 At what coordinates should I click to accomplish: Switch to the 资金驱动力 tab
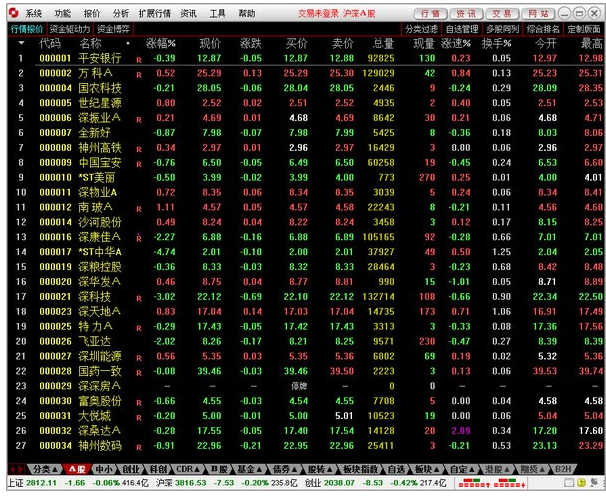click(x=70, y=29)
